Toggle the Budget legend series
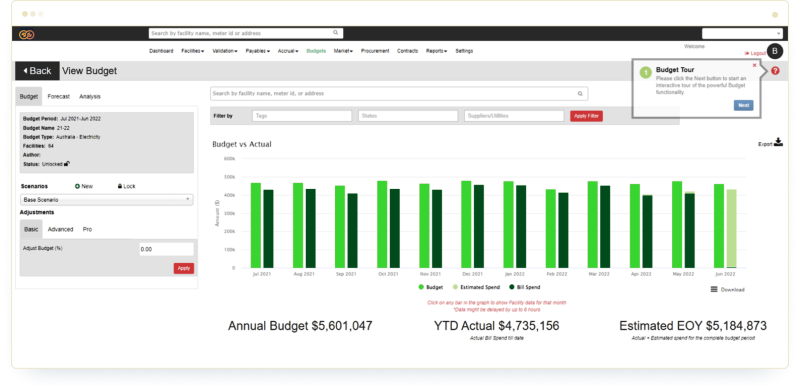Viewport: 800px width, 392px height. tap(431, 287)
